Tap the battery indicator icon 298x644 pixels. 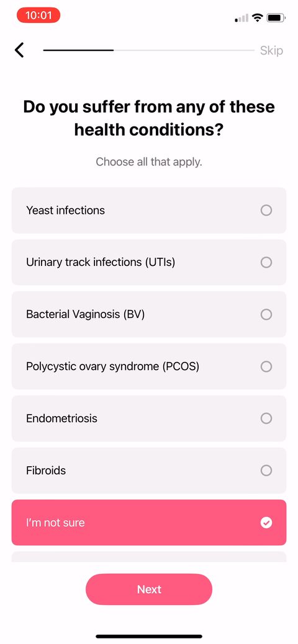pyautogui.click(x=276, y=17)
